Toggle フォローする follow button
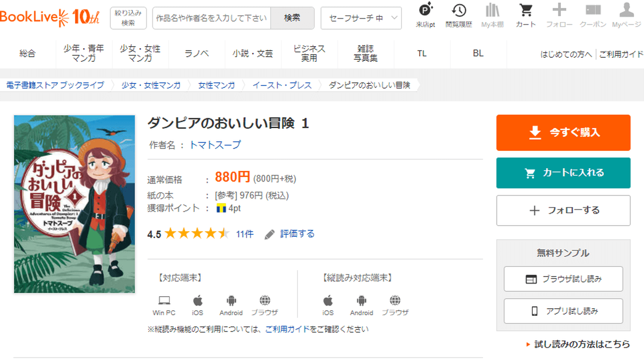The height and width of the screenshot is (360, 644). tap(563, 211)
